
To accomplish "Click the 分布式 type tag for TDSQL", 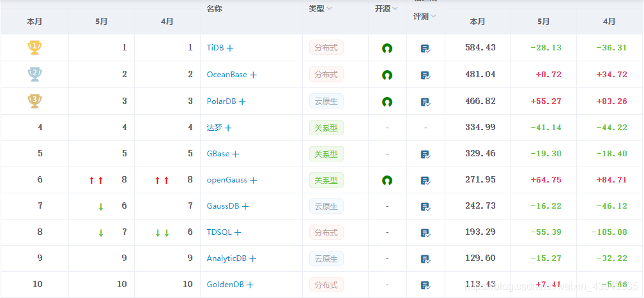I will 326,232.
